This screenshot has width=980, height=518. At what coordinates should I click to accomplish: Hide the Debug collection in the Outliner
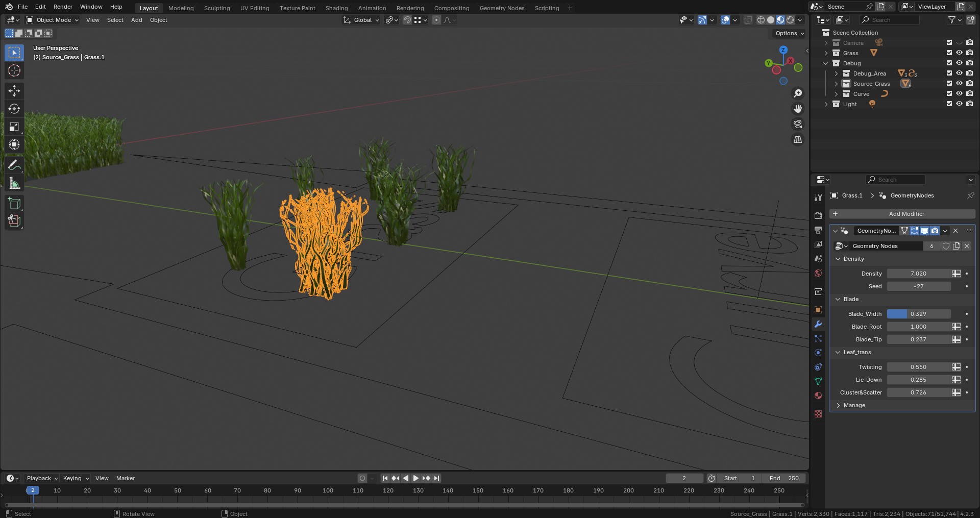(x=960, y=63)
